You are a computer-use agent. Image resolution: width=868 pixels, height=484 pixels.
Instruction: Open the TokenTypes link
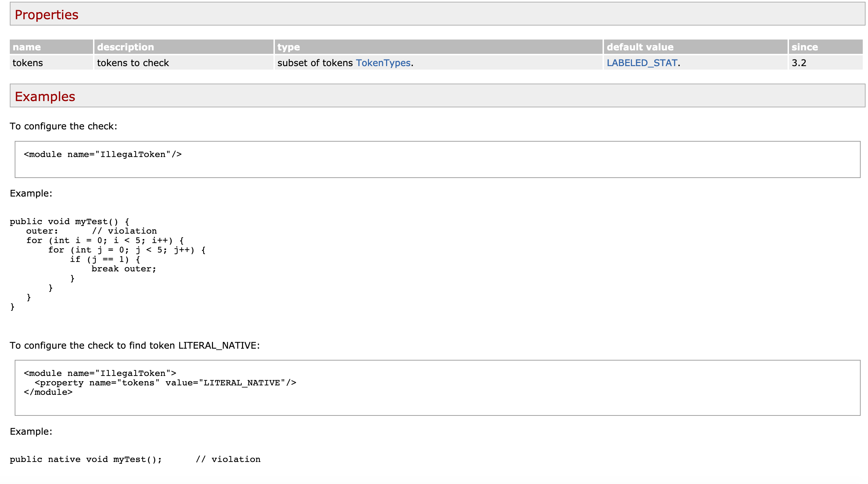(x=383, y=63)
